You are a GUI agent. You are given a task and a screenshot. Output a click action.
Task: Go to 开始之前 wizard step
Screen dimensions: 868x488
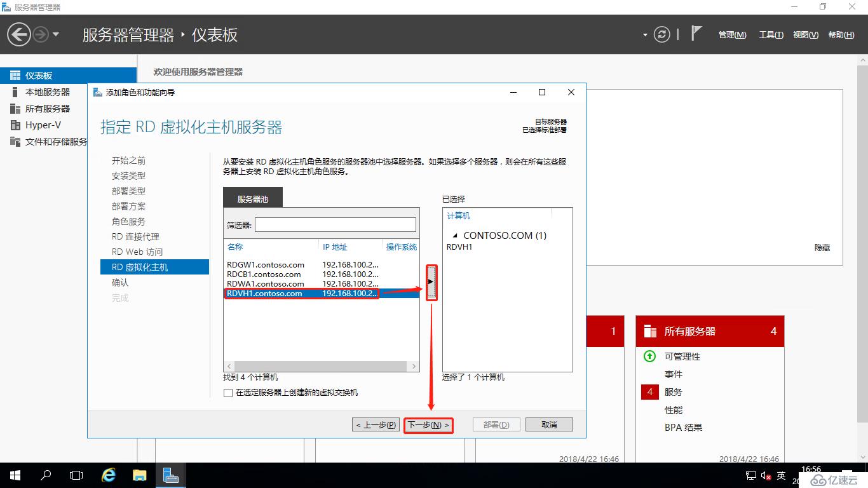(128, 160)
